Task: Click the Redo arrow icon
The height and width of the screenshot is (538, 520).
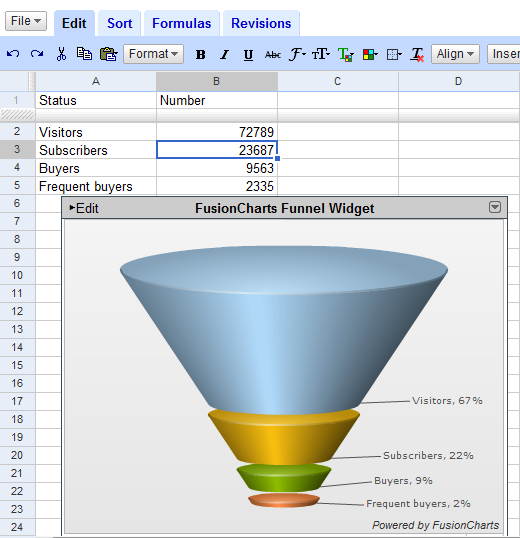Action: (37, 54)
